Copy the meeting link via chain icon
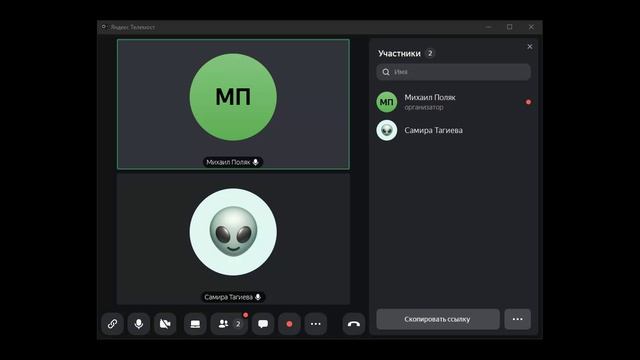 click(x=112, y=324)
